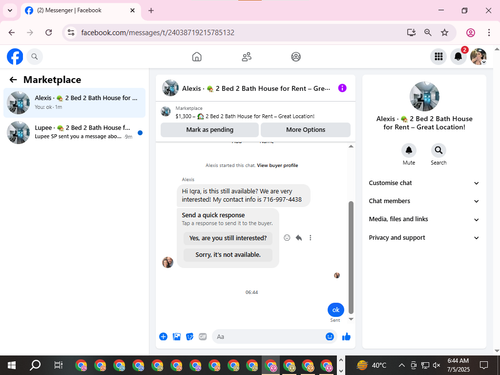Open more options for the message

(310, 238)
